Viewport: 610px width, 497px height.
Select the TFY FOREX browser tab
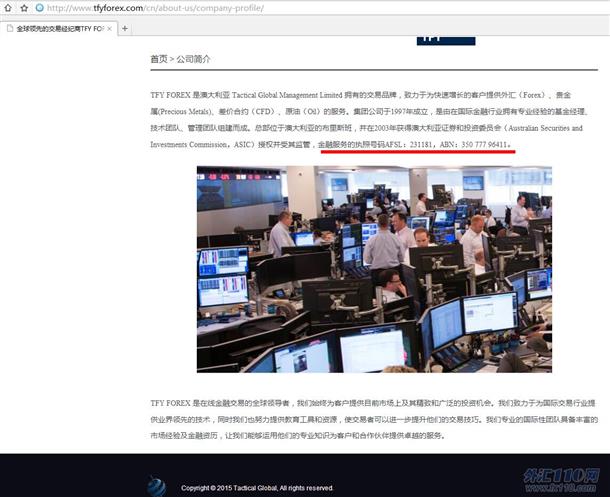pyautogui.click(x=59, y=28)
